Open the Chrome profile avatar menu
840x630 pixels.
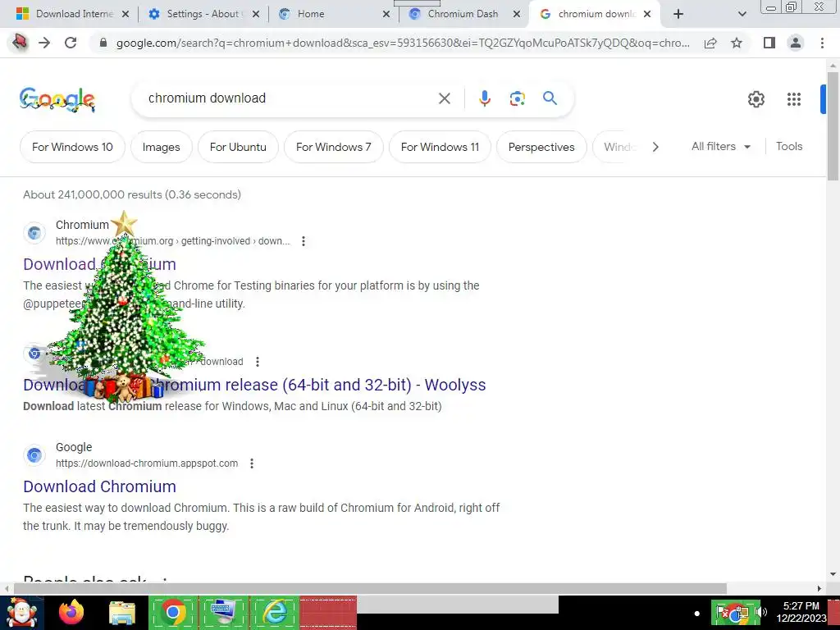(x=796, y=43)
